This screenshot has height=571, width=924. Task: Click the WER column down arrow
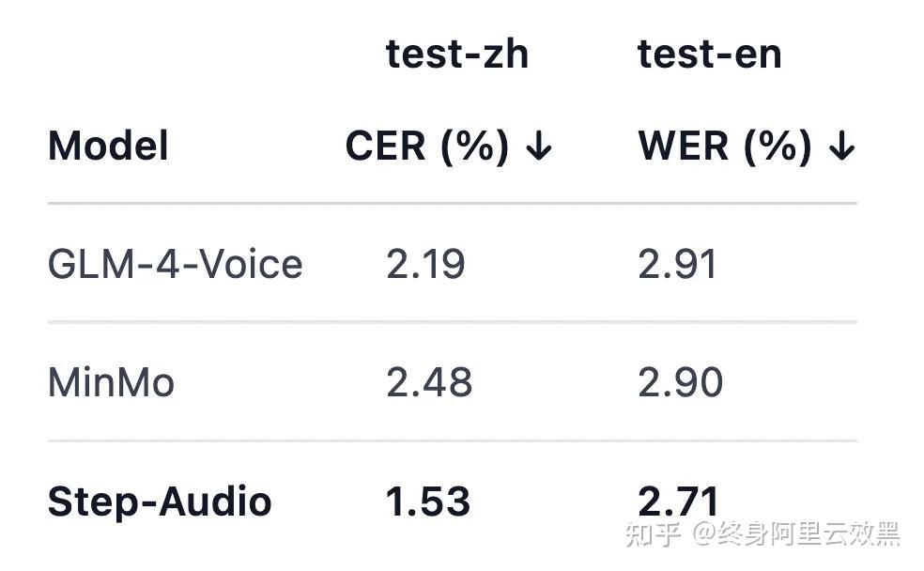[842, 147]
